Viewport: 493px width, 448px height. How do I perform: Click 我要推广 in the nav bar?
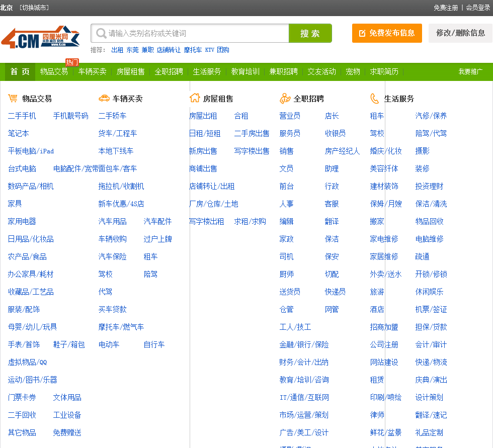click(470, 71)
